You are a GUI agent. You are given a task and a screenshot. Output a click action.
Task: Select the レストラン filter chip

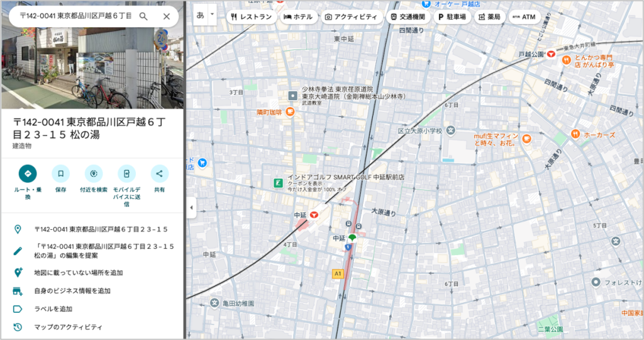coord(251,17)
